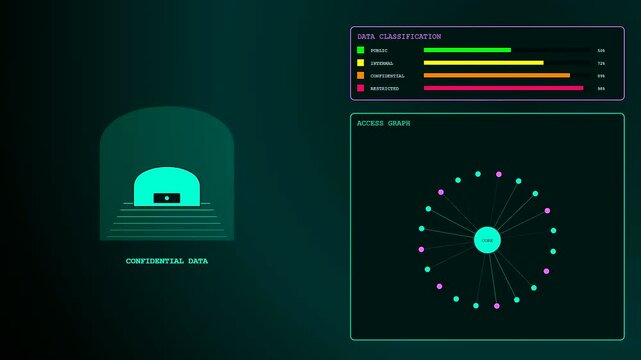Click the 'DATA CLASSIFICATION' panel heading
641x360 pixels.
399,36
